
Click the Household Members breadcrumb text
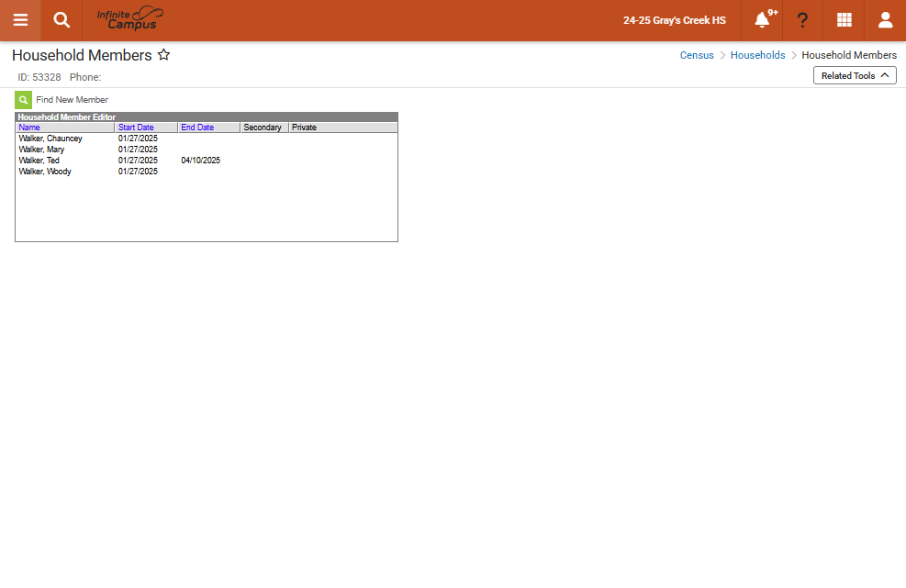point(849,55)
